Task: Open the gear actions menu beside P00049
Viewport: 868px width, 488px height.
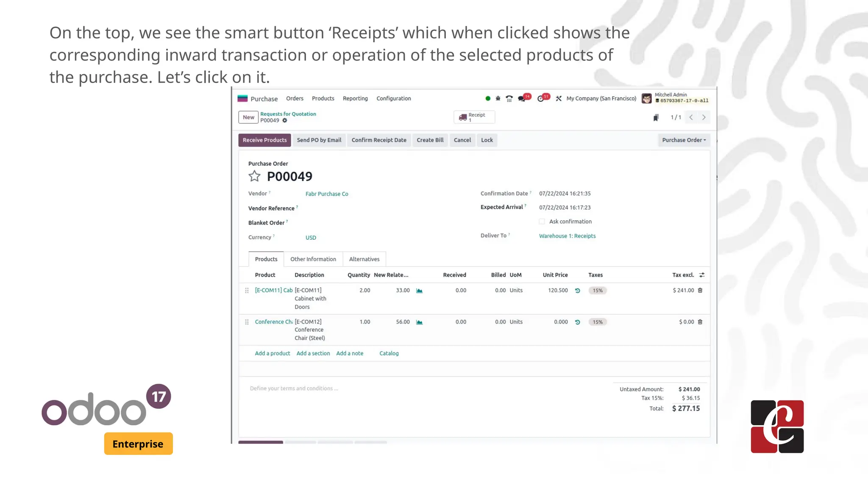Action: [285, 120]
